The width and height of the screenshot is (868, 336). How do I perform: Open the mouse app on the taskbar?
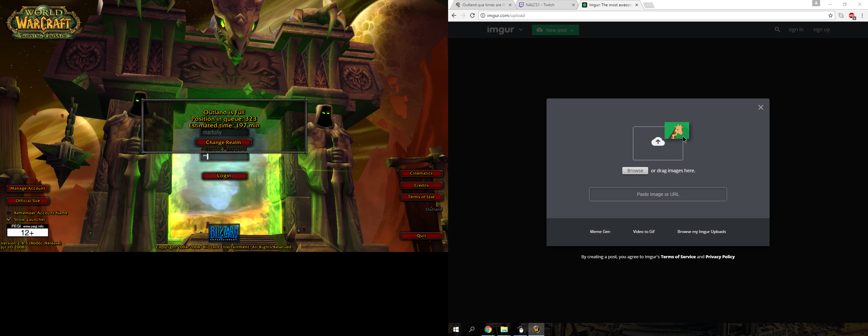(520, 329)
